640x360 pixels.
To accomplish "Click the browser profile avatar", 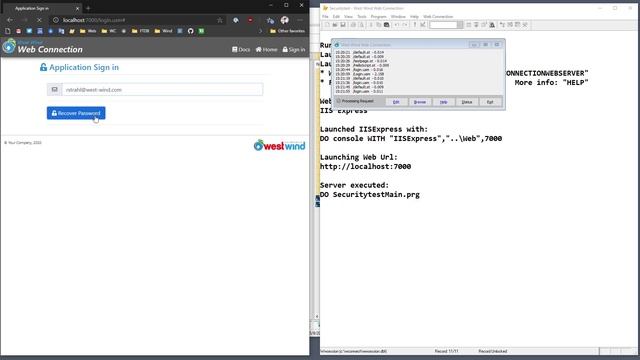I will 284,20.
